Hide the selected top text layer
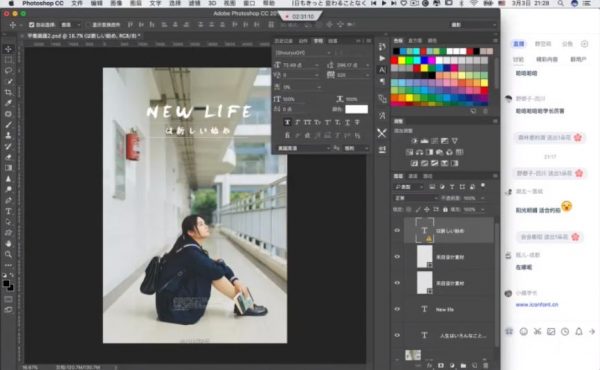Image resolution: width=600 pixels, height=370 pixels. 397,230
